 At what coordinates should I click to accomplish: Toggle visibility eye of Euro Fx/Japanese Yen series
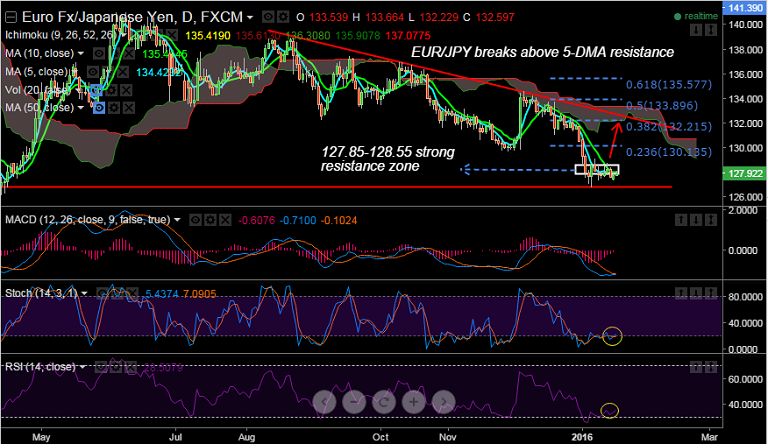coord(268,17)
